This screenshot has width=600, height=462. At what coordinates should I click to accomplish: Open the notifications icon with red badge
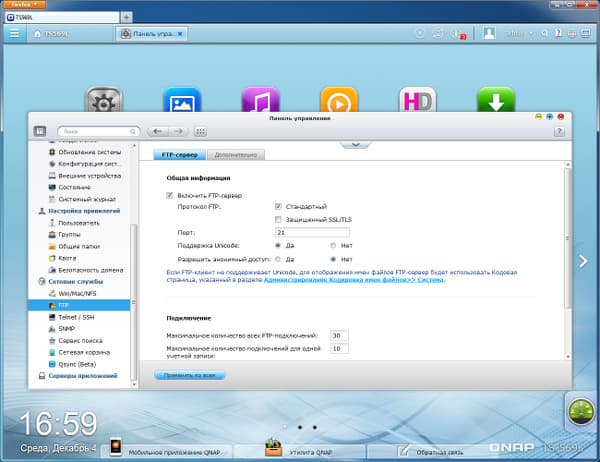click(458, 34)
